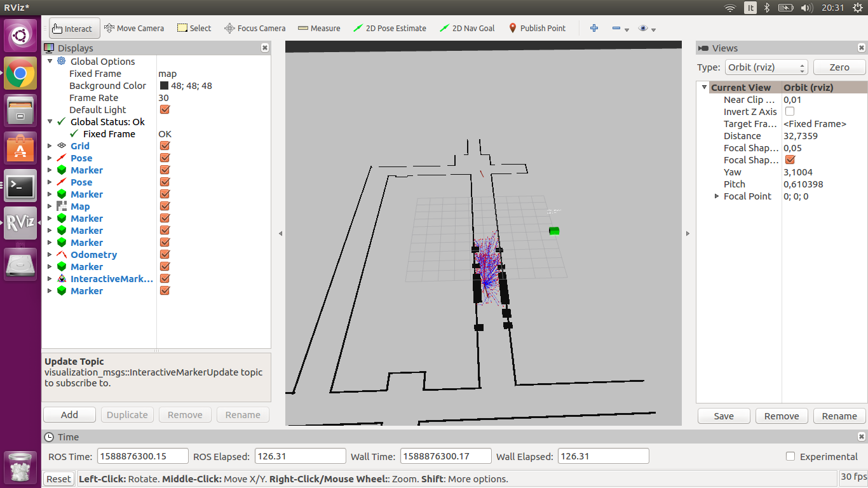Pick the Focus Camera tool
Viewport: 868px width, 488px height.
coord(255,28)
